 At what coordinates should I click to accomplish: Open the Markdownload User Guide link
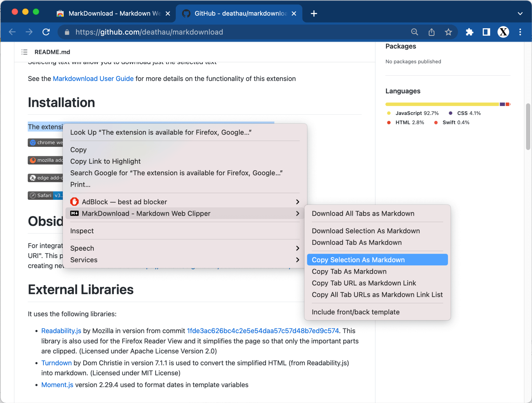click(x=93, y=79)
